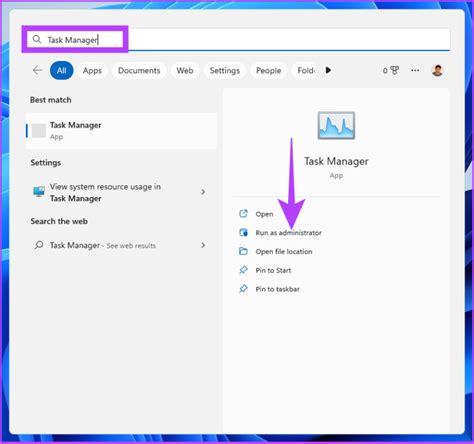
Task: Open the three-dot more options menu
Action: point(415,70)
